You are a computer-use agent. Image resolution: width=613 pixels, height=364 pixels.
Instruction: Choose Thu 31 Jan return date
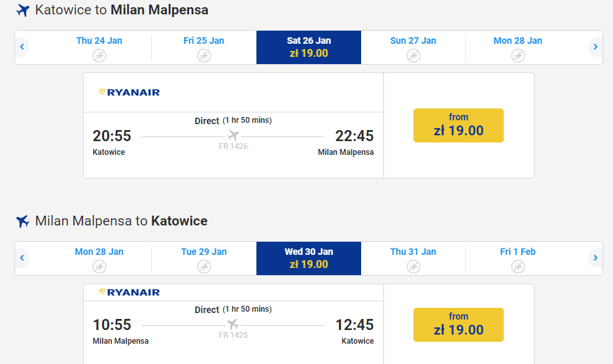coord(413,252)
